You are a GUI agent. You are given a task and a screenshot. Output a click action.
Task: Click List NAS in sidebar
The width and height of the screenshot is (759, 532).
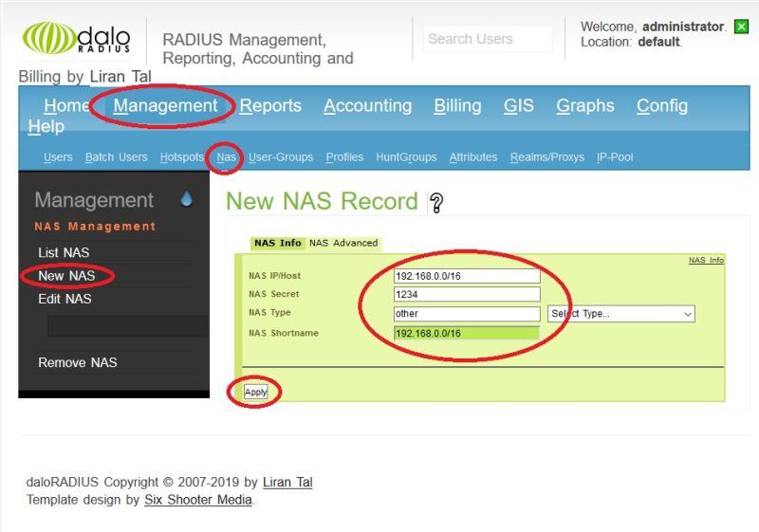pos(64,252)
